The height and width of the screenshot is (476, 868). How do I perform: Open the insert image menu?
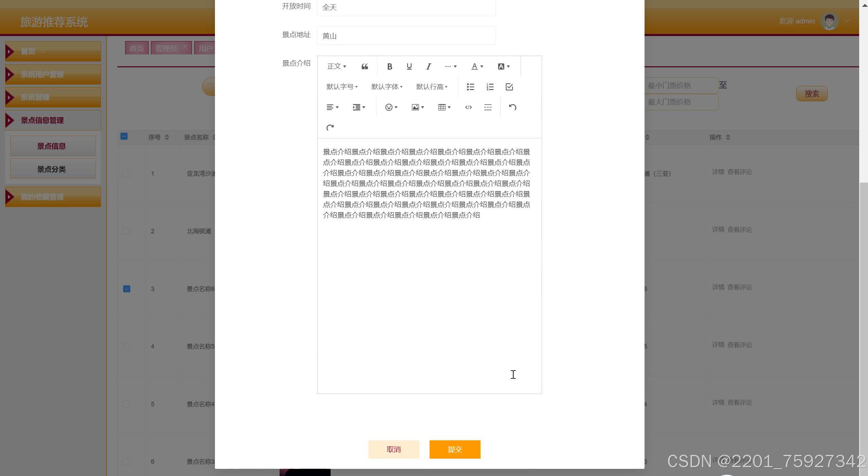coord(418,107)
